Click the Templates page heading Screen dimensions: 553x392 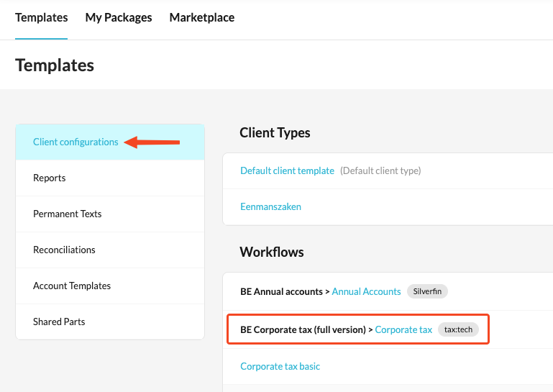[x=55, y=65]
